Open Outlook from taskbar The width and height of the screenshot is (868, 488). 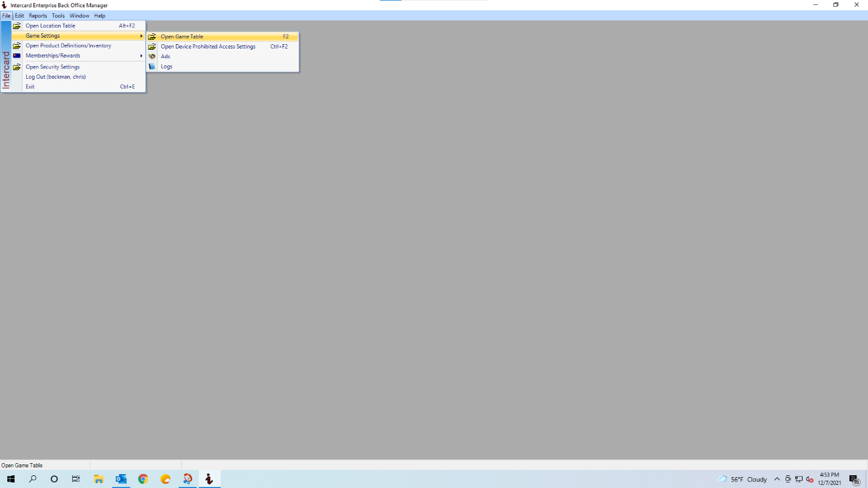point(121,479)
